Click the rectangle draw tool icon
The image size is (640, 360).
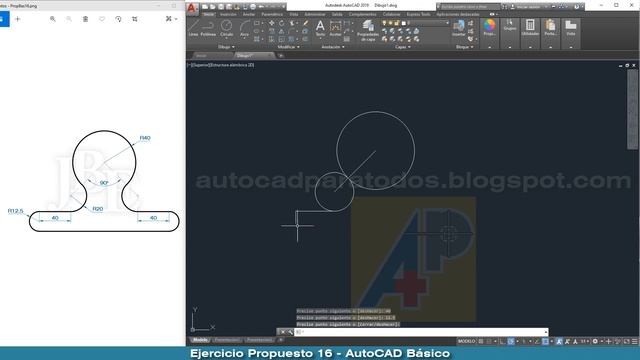[x=257, y=23]
